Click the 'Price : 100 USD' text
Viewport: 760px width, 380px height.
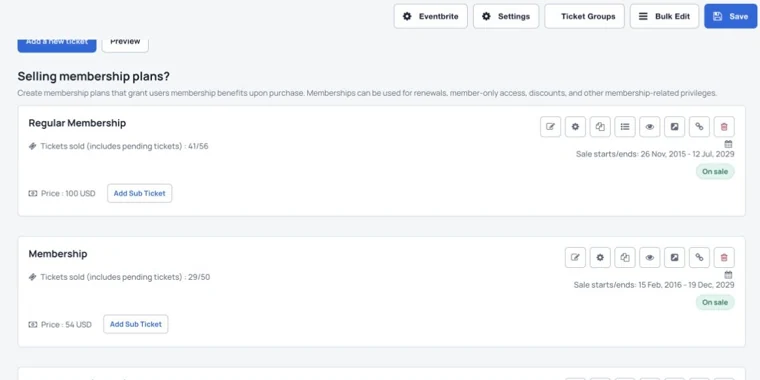click(x=68, y=193)
